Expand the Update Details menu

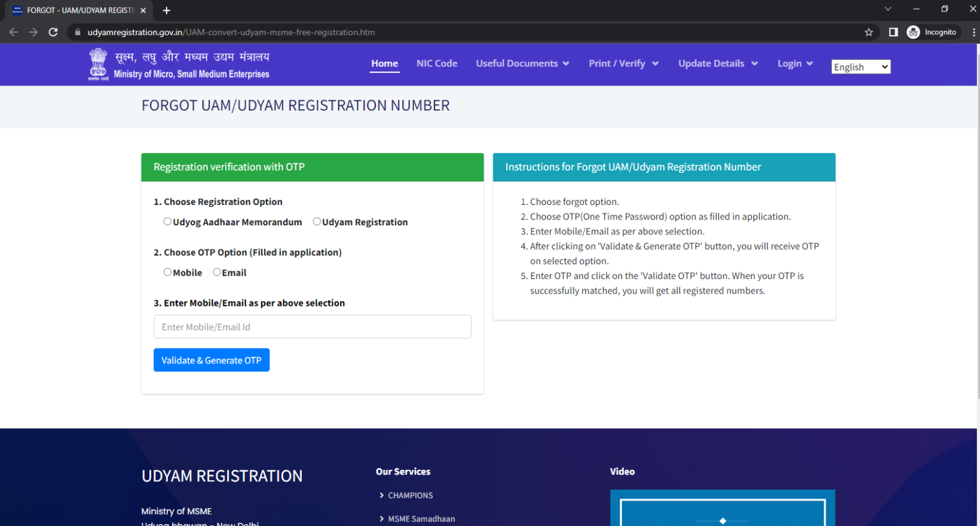pyautogui.click(x=717, y=63)
